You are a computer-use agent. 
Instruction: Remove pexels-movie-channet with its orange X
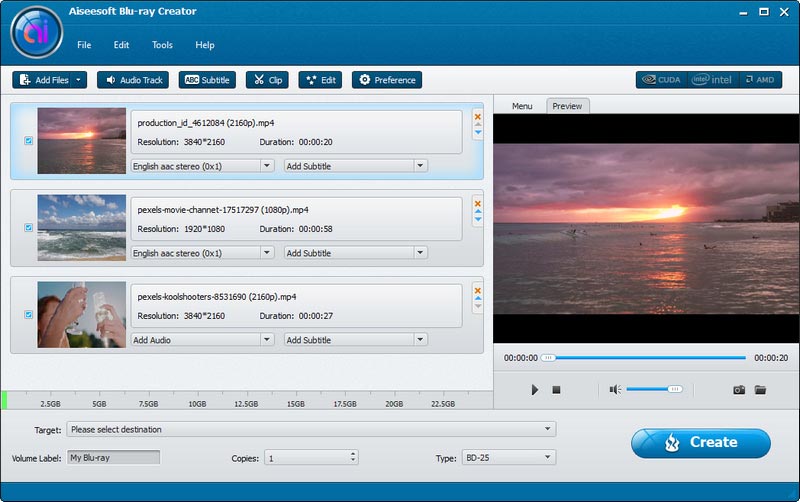478,204
